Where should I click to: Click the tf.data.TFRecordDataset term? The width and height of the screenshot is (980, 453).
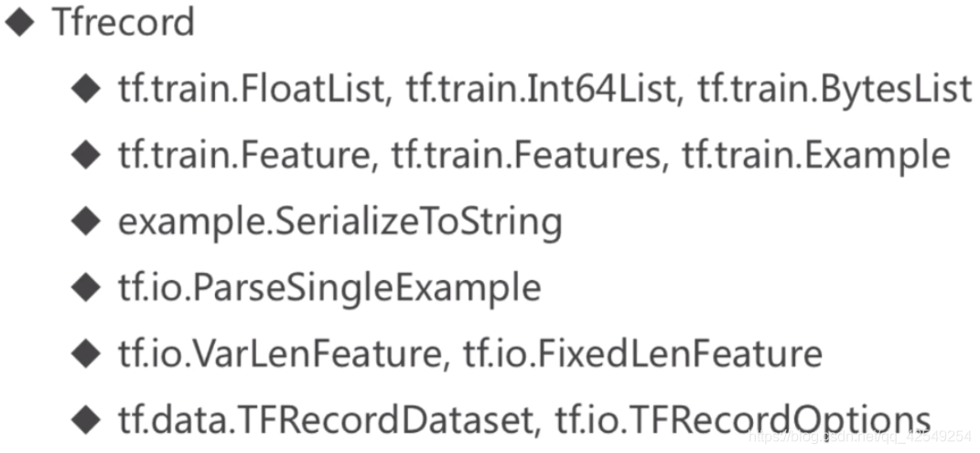[x=328, y=420]
